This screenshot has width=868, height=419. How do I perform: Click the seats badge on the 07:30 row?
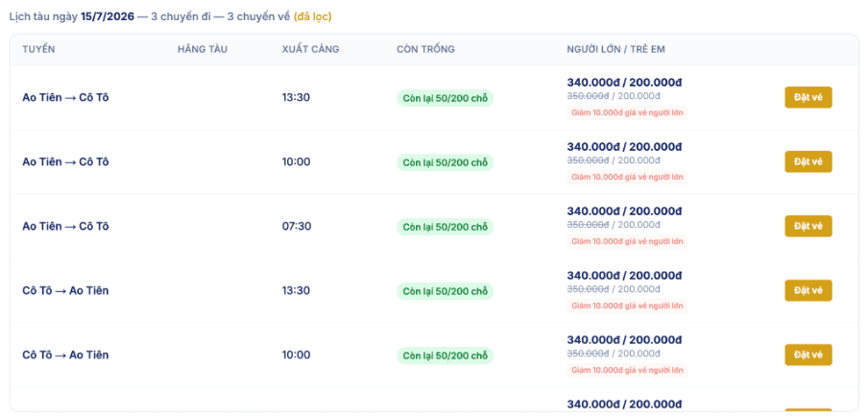click(x=446, y=227)
